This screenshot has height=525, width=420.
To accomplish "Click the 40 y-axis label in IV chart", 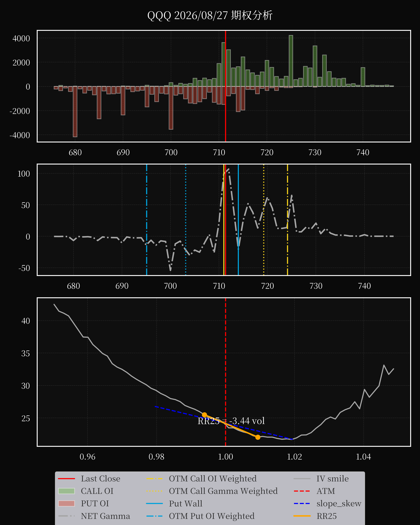I will tap(26, 321).
